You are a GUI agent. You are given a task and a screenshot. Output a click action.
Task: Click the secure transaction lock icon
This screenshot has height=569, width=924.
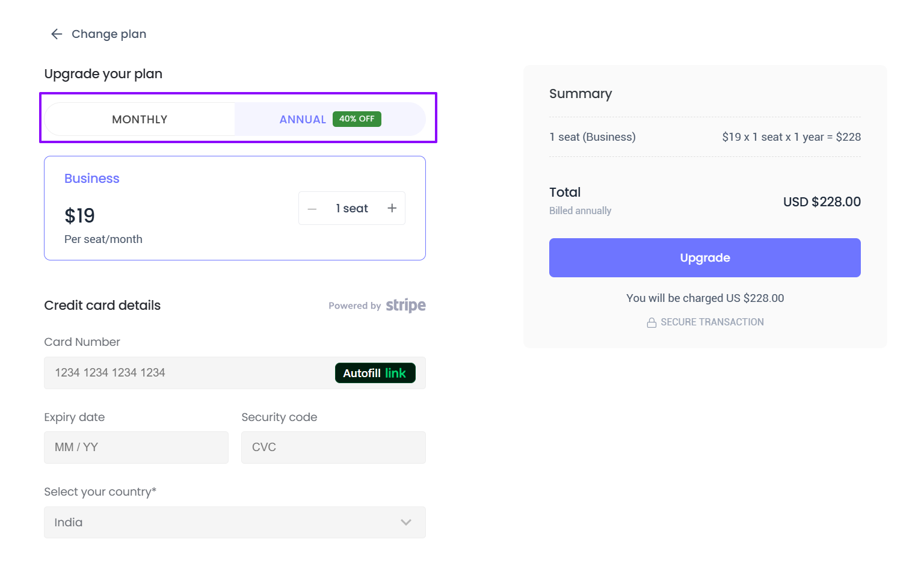coord(651,323)
